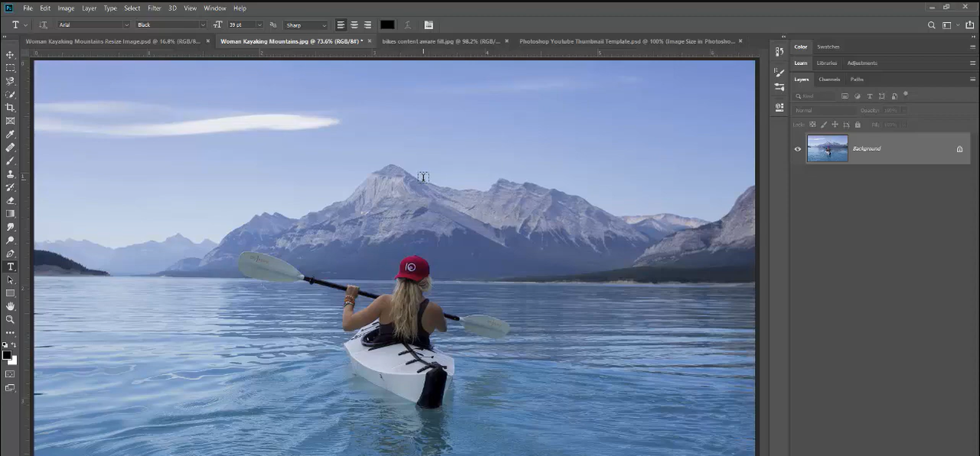Center align the text
The width and height of the screenshot is (980, 456).
click(x=354, y=25)
